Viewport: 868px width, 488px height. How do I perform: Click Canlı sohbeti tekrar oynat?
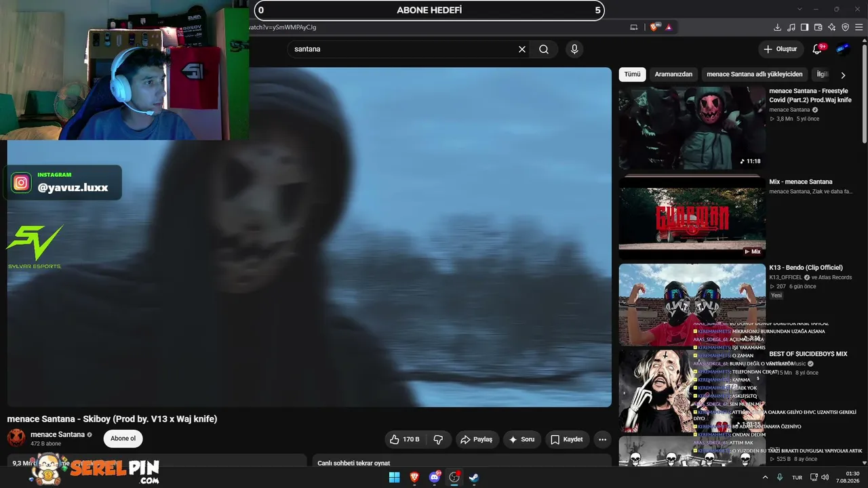(354, 463)
